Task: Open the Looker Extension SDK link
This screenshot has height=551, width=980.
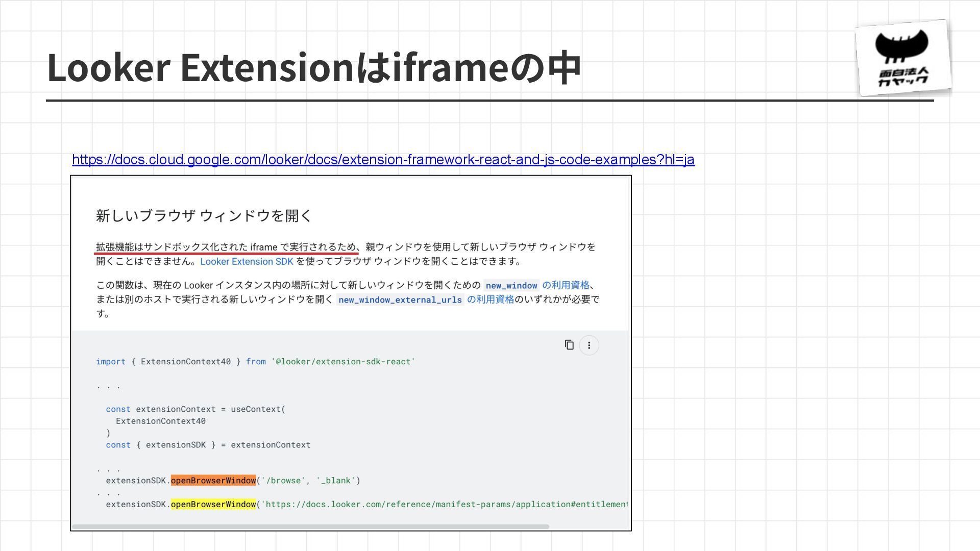Action: click(247, 262)
